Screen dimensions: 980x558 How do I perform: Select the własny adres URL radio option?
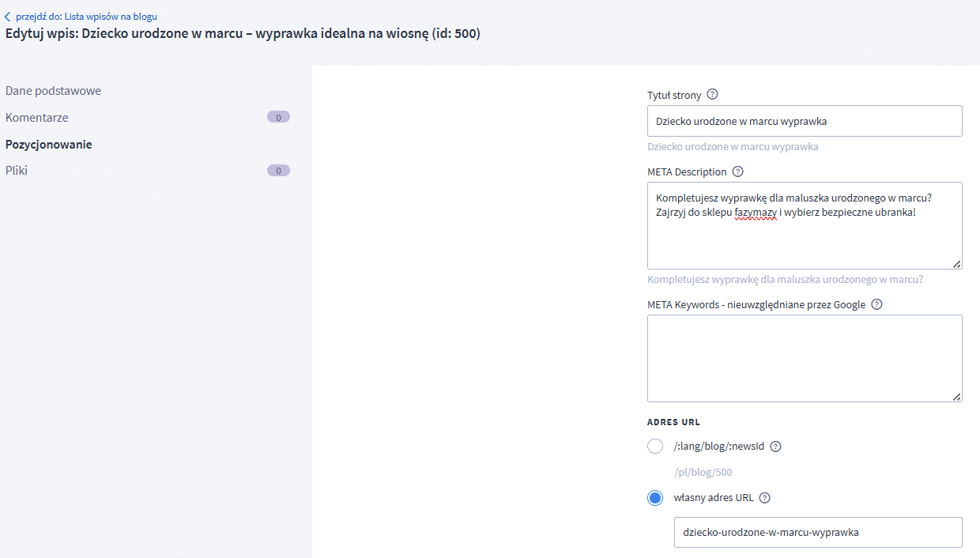click(655, 498)
